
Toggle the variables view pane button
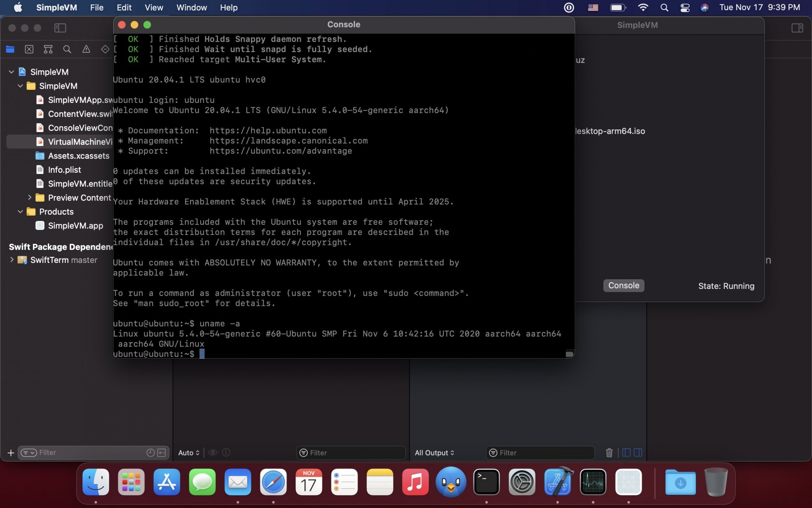click(x=626, y=452)
